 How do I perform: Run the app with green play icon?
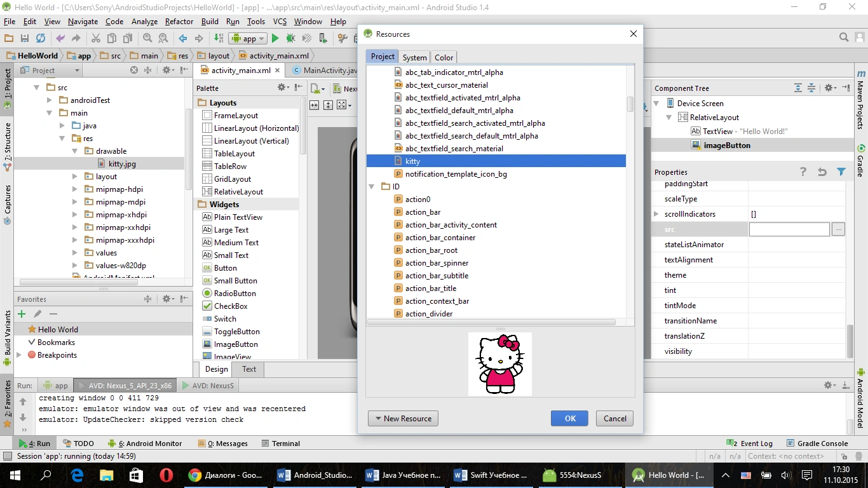275,39
